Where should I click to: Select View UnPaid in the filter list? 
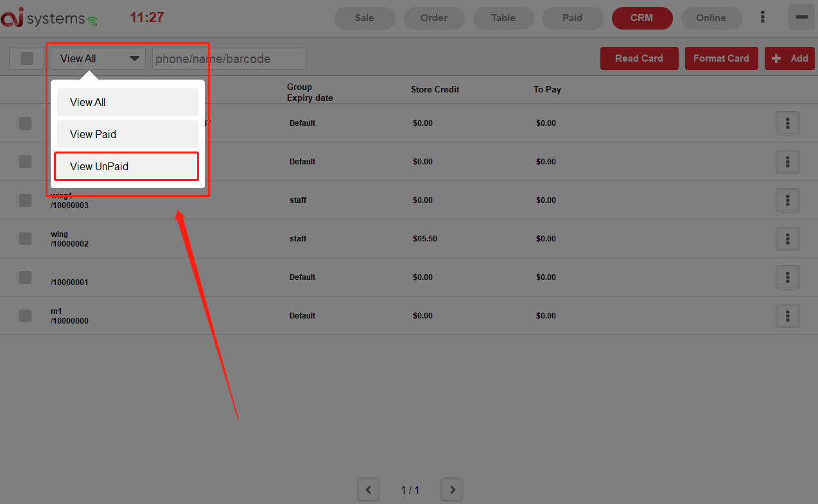(x=126, y=166)
